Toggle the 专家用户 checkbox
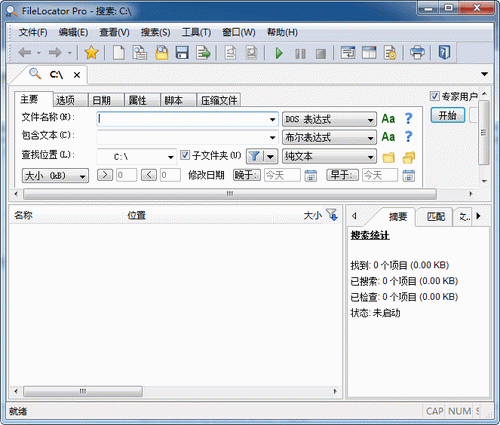 pyautogui.click(x=434, y=96)
